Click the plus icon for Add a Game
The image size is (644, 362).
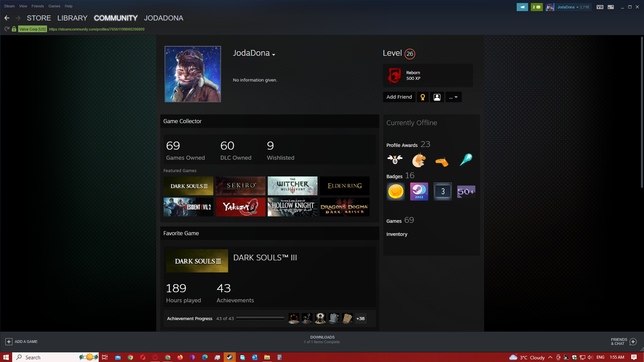coord(9,342)
